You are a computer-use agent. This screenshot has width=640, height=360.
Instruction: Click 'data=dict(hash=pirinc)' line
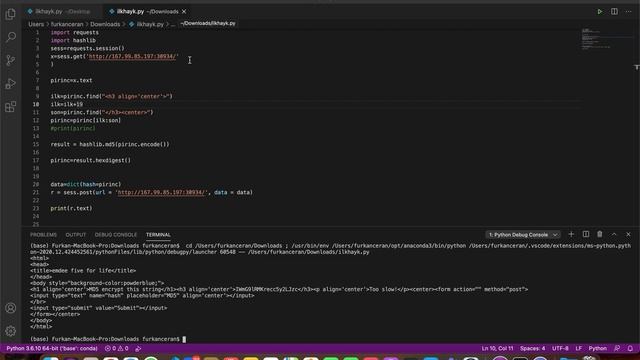pos(86,184)
